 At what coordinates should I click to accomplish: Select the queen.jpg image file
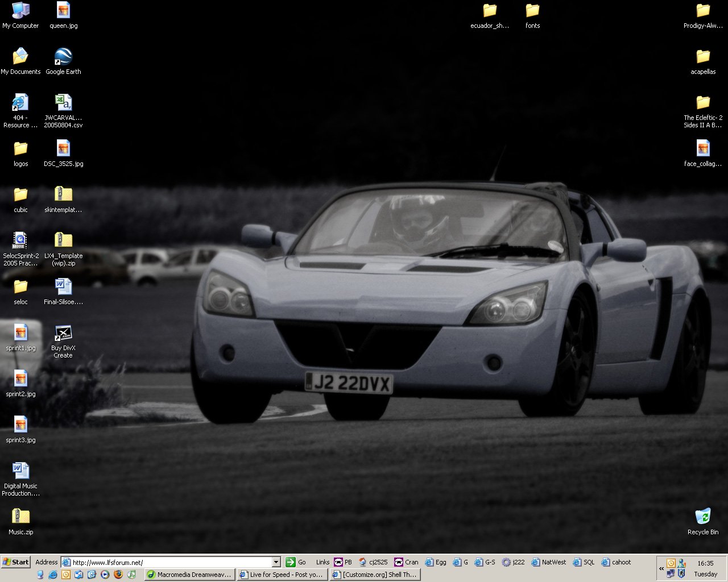[x=63, y=11]
